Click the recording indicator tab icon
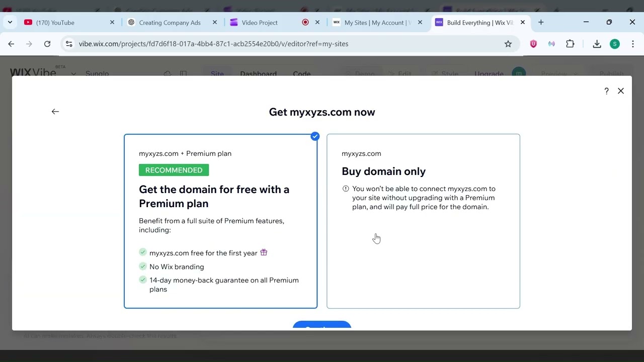Image resolution: width=644 pixels, height=362 pixels. [x=305, y=22]
